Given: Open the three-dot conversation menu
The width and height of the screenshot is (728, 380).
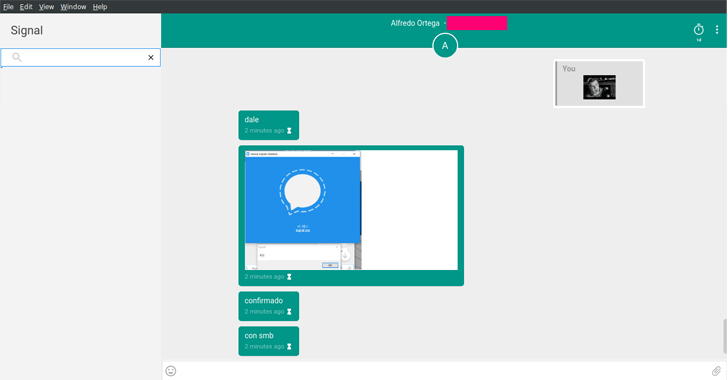Looking at the screenshot, I should [717, 30].
